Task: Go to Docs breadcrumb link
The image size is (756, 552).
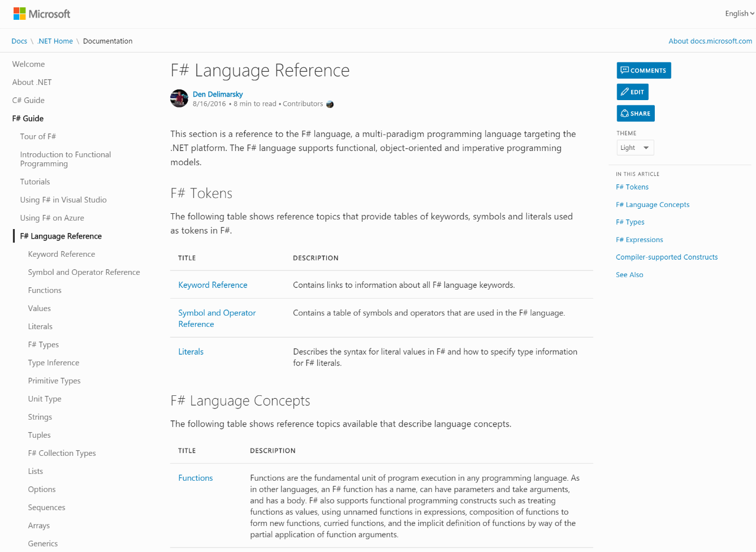Action: point(19,41)
